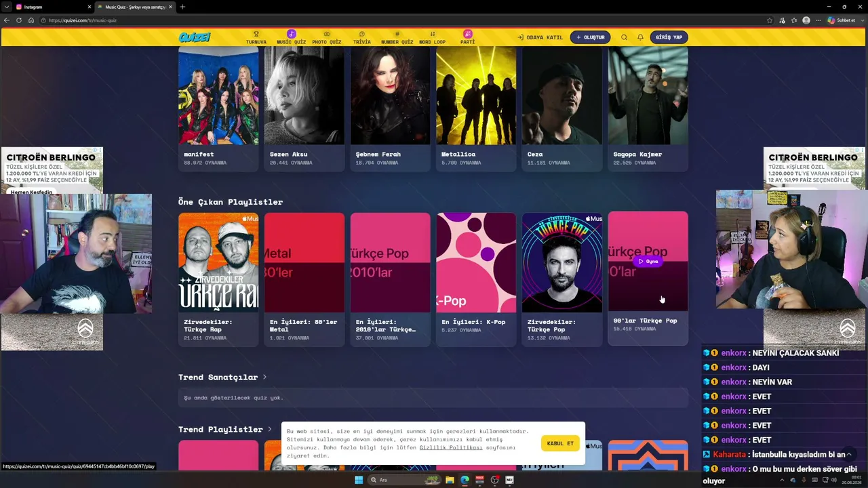Click the Quizei logo
The height and width of the screenshot is (488, 868).
(195, 37)
